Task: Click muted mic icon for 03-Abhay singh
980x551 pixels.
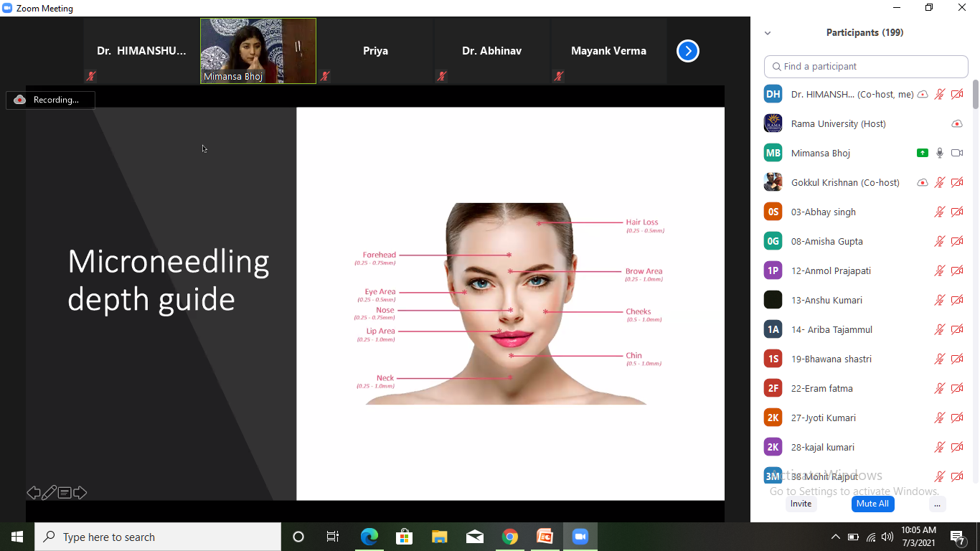Action: click(x=940, y=212)
